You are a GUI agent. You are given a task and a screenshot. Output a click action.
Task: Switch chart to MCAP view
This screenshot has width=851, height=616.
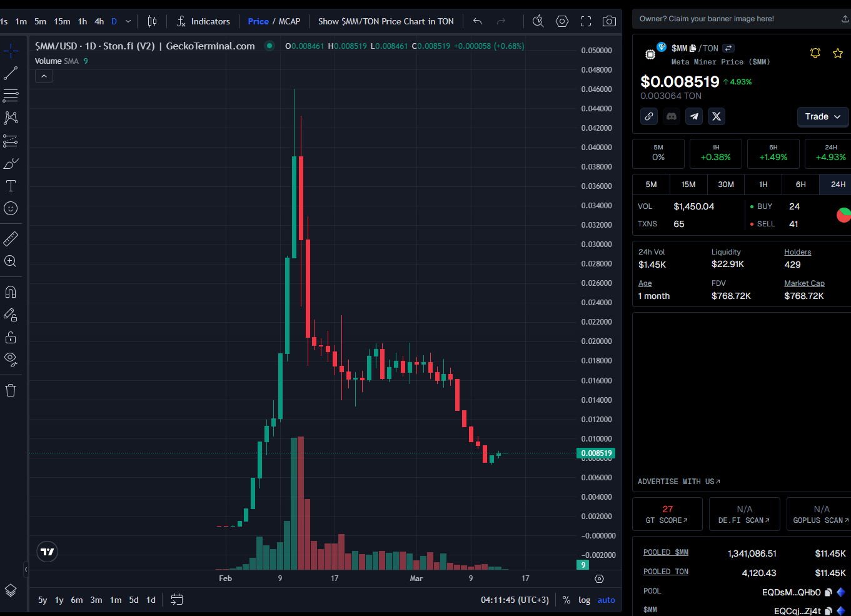[x=290, y=21]
